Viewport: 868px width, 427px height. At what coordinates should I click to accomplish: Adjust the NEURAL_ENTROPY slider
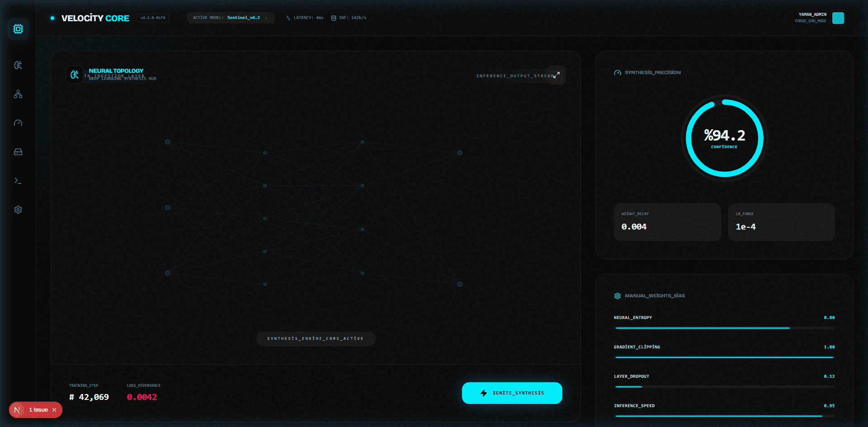(x=724, y=328)
